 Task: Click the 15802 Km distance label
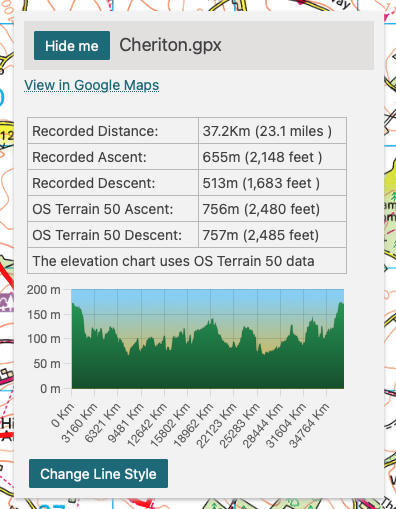(x=170, y=425)
